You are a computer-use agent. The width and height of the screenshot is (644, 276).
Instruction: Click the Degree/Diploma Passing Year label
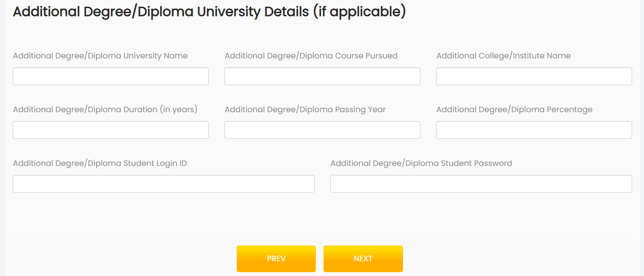[x=305, y=109]
